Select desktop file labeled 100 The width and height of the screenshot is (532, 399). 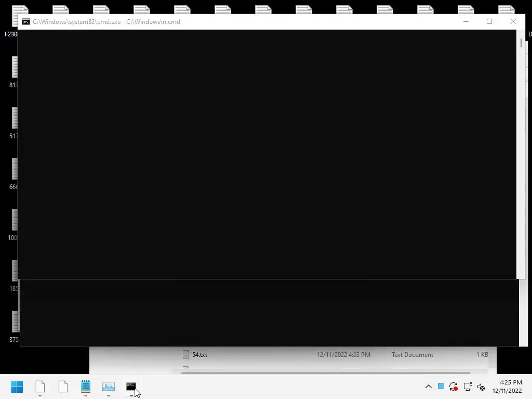pyautogui.click(x=13, y=225)
